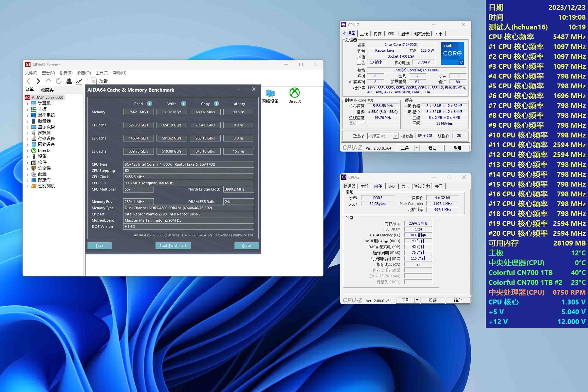Click Start Benchmark button

[173, 246]
